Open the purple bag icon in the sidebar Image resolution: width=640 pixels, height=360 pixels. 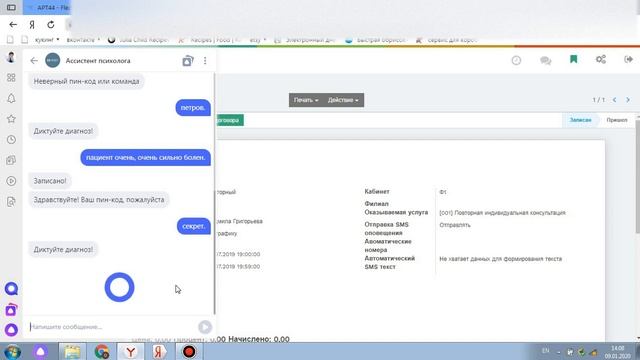click(11, 310)
